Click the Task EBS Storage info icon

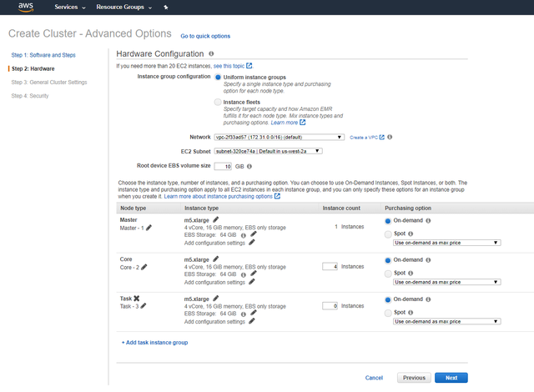pyautogui.click(x=243, y=314)
